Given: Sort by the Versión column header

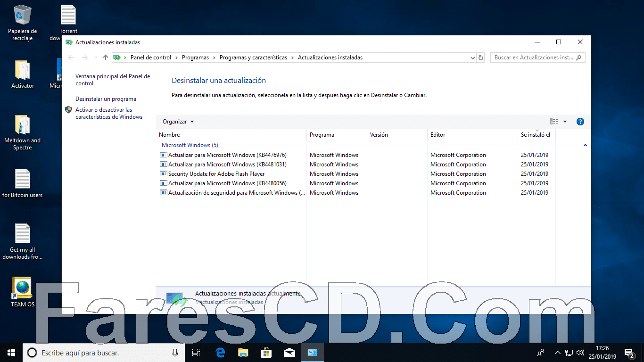Looking at the screenshot, I should click(397, 135).
